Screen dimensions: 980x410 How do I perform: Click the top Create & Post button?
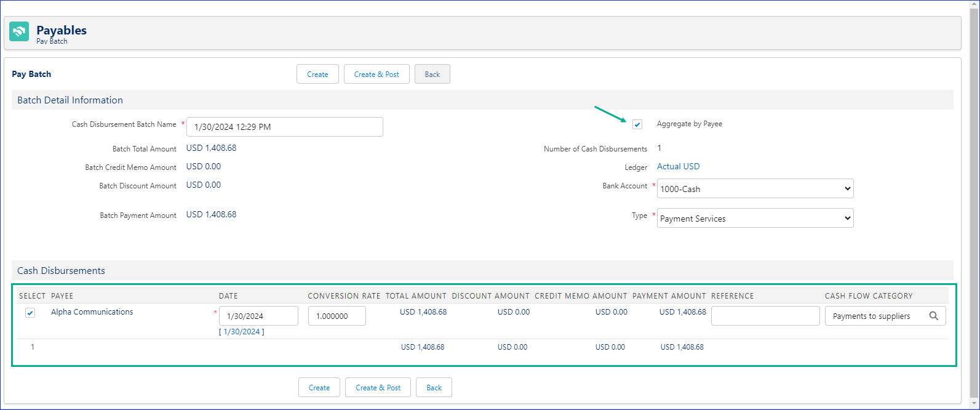pyautogui.click(x=376, y=74)
